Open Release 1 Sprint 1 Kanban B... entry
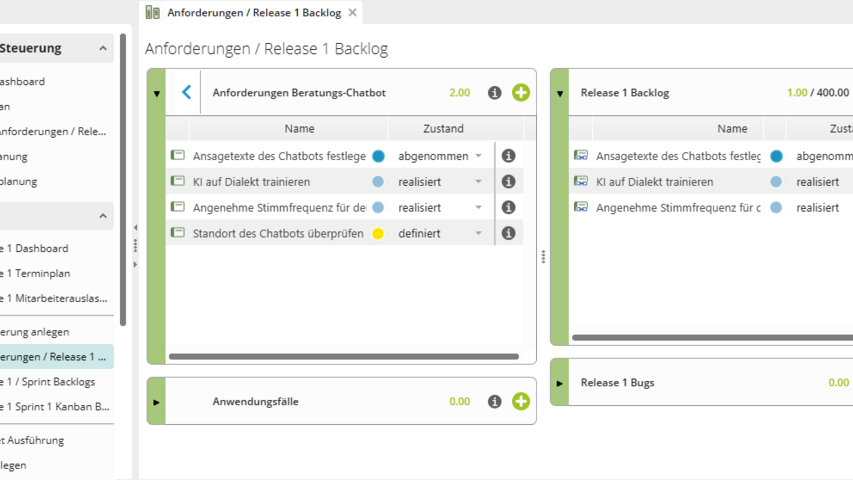Screen dimensions: 853x480 [55, 407]
